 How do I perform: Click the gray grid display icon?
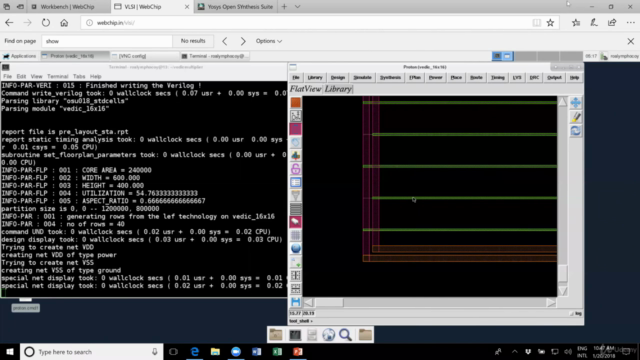(x=296, y=235)
